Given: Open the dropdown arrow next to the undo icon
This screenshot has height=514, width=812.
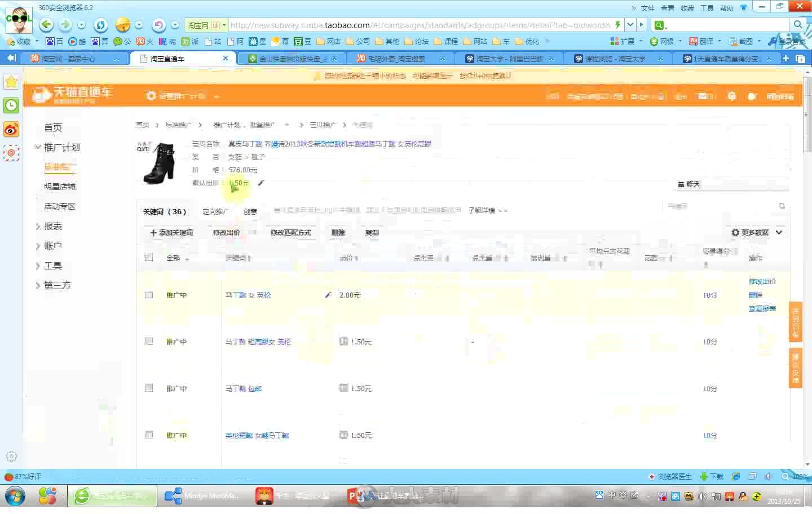Looking at the screenshot, I should point(175,25).
